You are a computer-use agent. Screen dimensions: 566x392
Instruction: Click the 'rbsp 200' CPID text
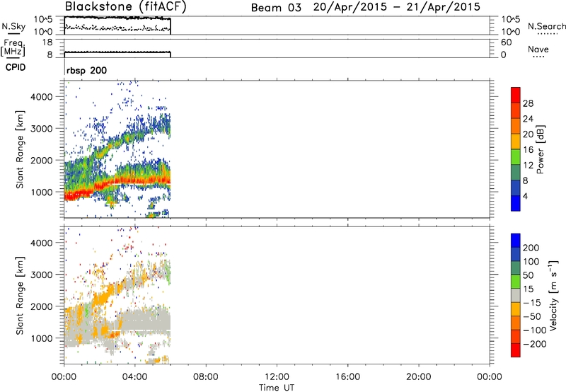pyautogui.click(x=86, y=70)
